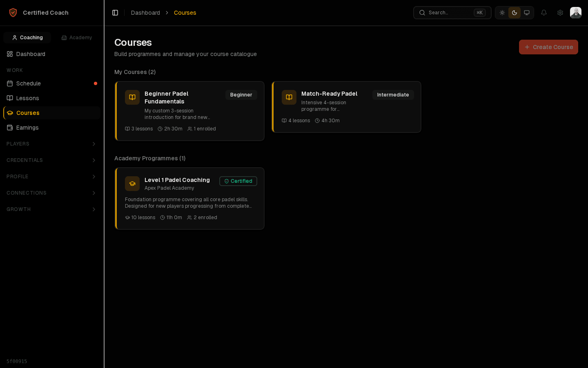Click the graduation cap icon on Level 1 Padel Coaching
The image size is (588, 368).
pos(132,184)
